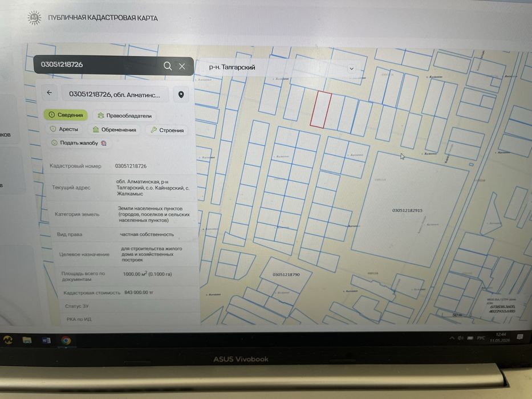Viewport: 532px width, 399px height.
Task: Click the cadastral number value 03051218726
Action: [x=131, y=166]
